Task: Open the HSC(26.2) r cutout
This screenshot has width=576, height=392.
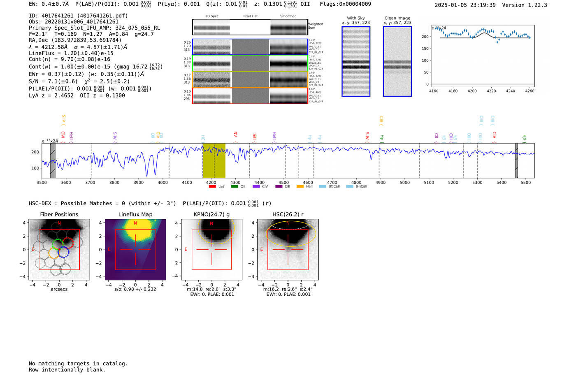Action: 288,250
